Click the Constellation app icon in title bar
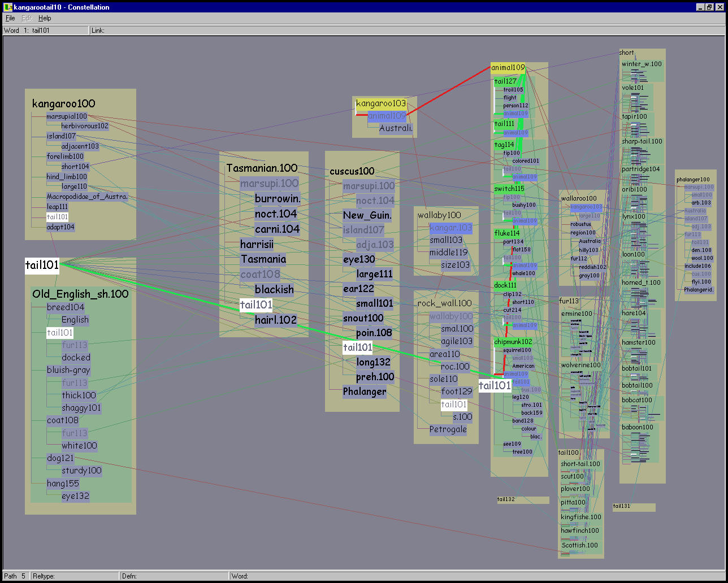The width and height of the screenshot is (728, 583). click(x=8, y=7)
